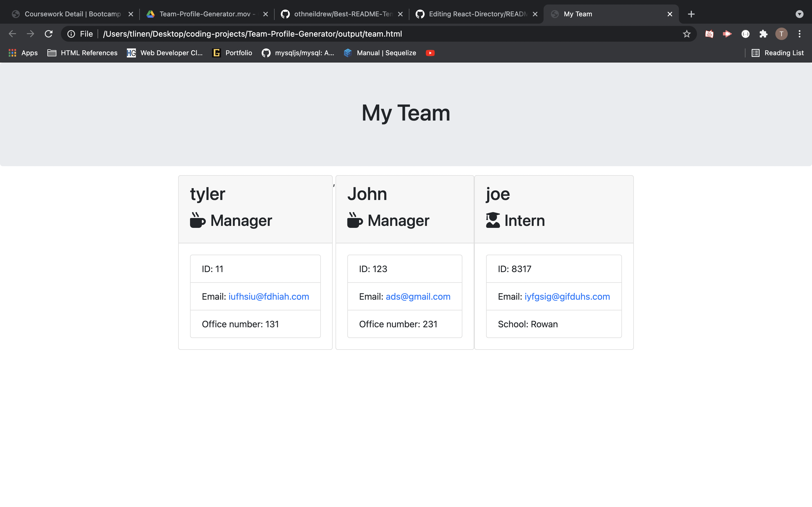Click joe's email link iyfgsig@gifduhs.com
Screen dimensions: 812x507
pyautogui.click(x=567, y=296)
